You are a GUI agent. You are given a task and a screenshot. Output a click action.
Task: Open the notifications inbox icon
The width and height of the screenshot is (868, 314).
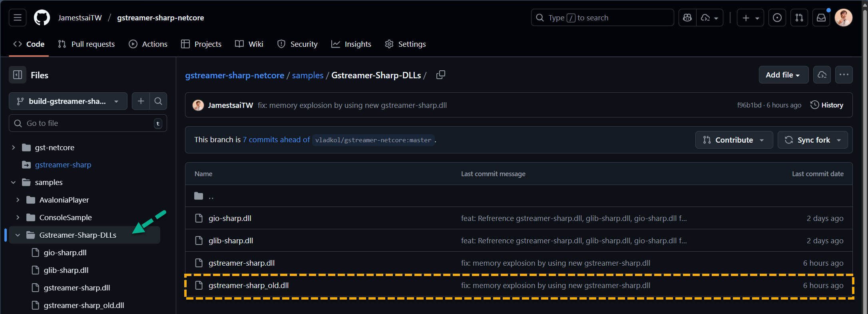821,18
